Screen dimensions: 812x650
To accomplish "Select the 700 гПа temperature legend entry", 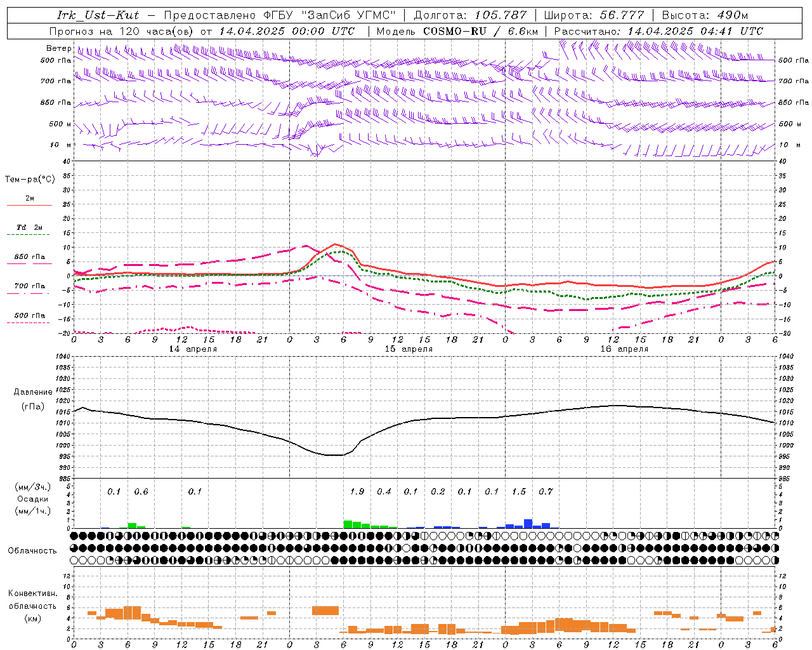I will (30, 286).
